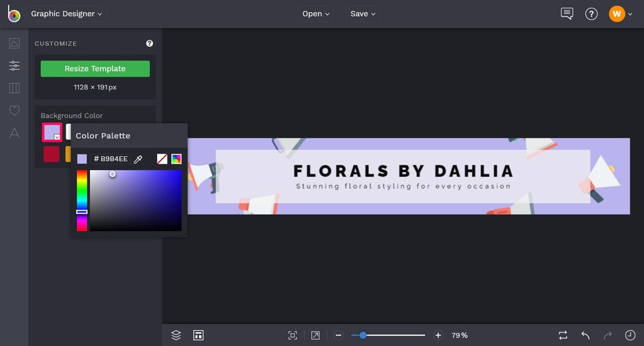644x346 pixels.
Task: Click the zoom in plus button
Action: click(438, 335)
